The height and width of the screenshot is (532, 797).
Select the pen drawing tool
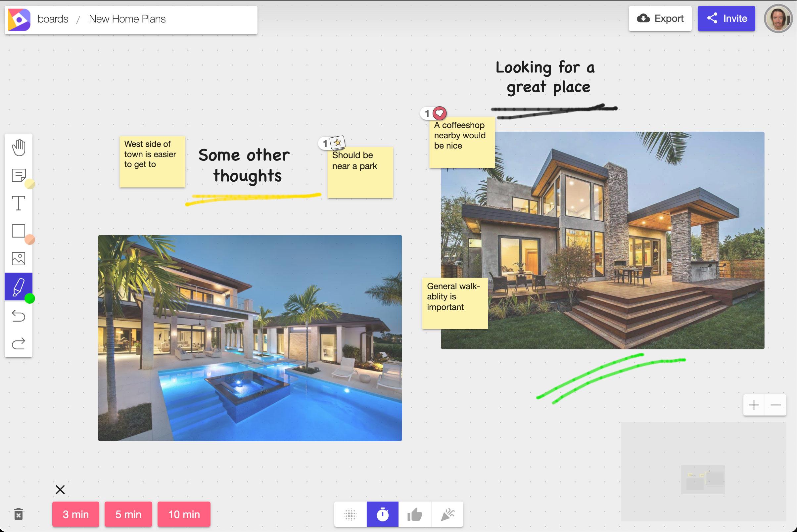pos(19,287)
